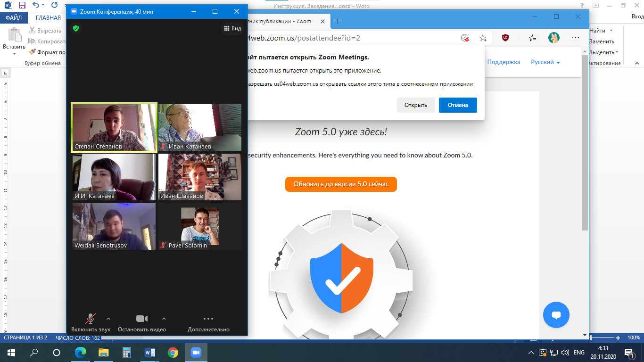Screen dimensions: 644x362
Task: Open the Edge profile avatar
Action: click(x=554, y=38)
